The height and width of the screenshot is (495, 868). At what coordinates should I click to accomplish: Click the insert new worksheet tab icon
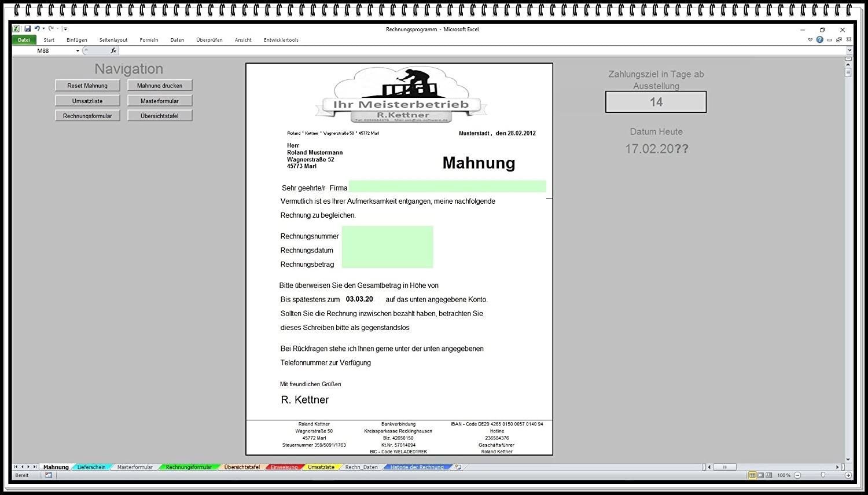(458, 467)
